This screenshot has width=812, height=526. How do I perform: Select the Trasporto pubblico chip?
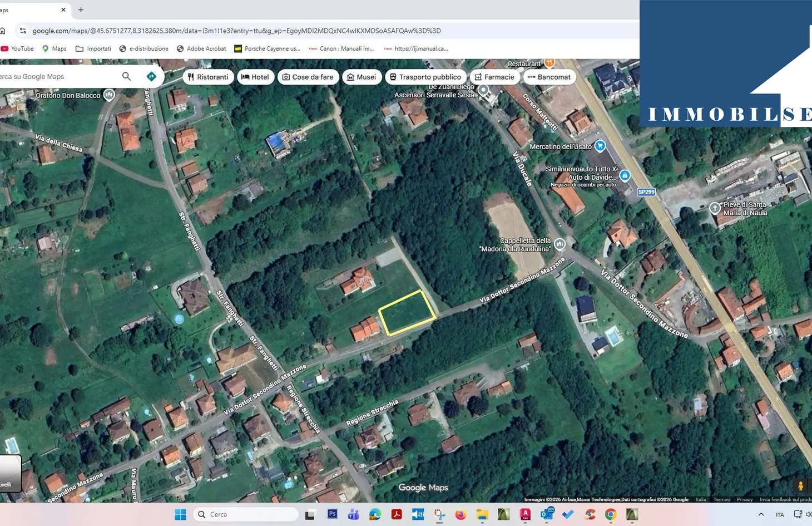(x=425, y=77)
